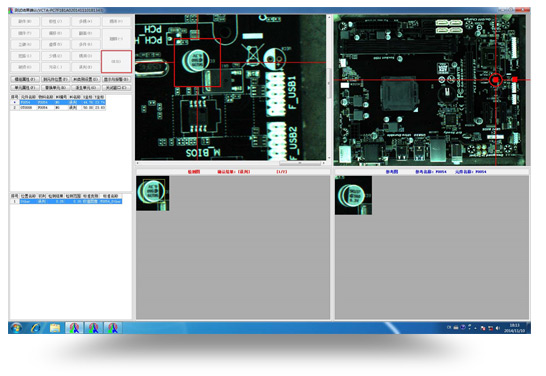Image resolution: width=546 pixels, height=376 pixels.
Task: Click the vertical scrollbar beside the zoomed PCB view
Action: click(x=328, y=87)
